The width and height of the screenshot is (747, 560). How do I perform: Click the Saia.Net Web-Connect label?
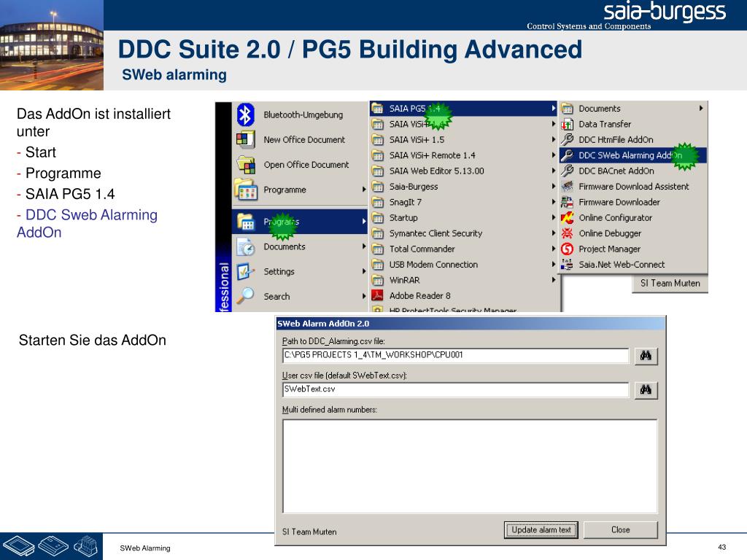[622, 264]
